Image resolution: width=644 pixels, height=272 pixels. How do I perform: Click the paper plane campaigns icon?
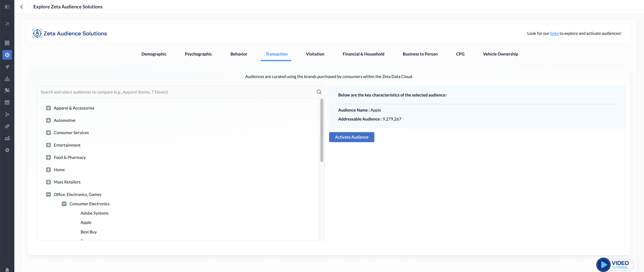click(x=7, y=67)
